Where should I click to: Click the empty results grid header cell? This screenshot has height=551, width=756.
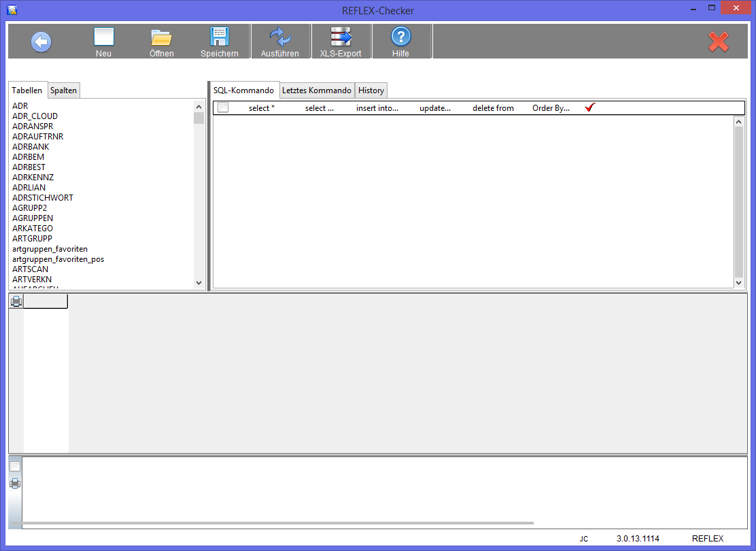pos(46,301)
